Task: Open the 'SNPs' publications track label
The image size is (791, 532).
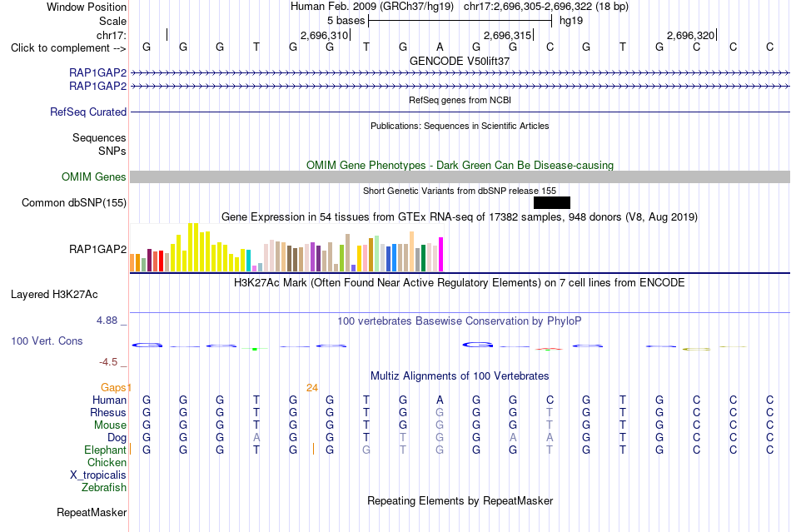Action: click(x=112, y=151)
